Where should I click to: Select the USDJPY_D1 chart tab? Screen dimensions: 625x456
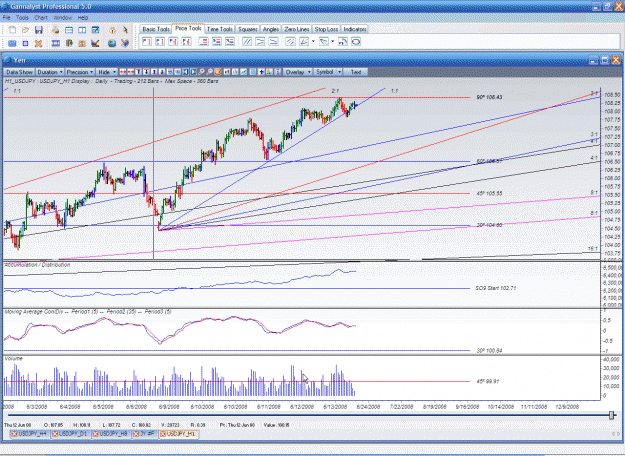tap(73, 434)
